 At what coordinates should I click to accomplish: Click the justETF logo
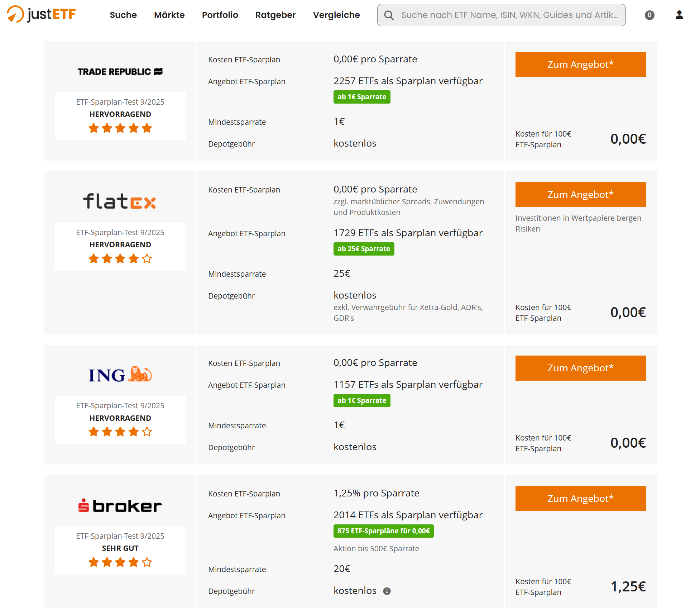pyautogui.click(x=42, y=14)
